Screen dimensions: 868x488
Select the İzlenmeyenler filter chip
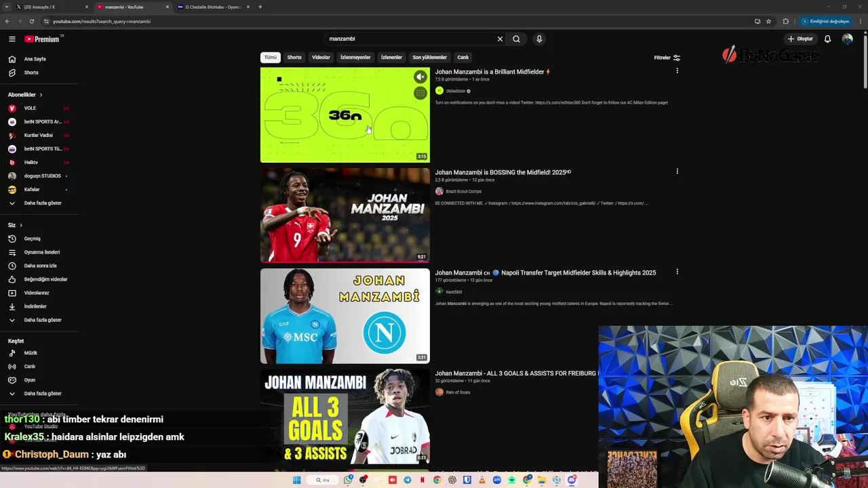355,58
